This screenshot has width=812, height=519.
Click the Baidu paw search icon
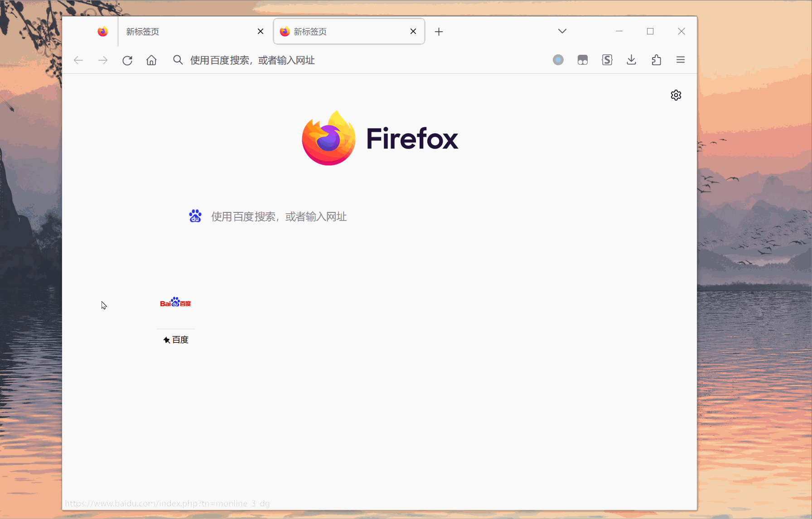[195, 216]
